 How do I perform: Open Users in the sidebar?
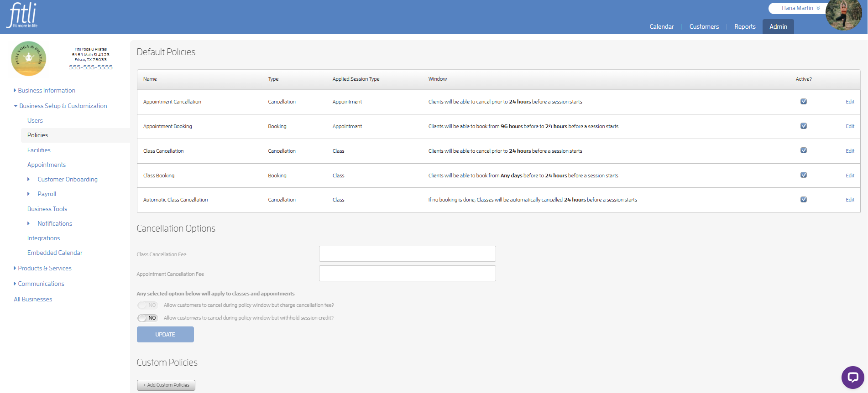(x=35, y=120)
